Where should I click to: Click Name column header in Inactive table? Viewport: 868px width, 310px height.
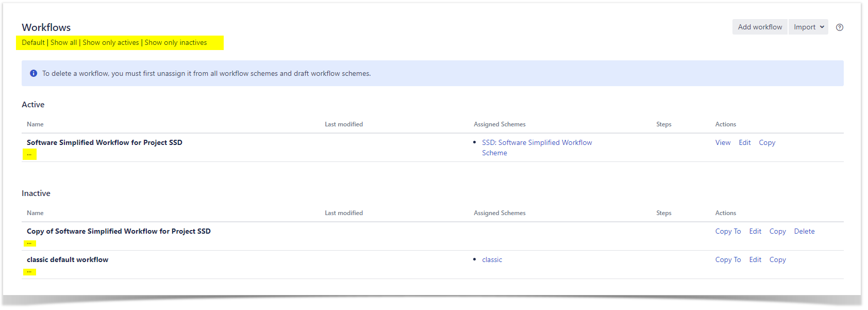35,213
